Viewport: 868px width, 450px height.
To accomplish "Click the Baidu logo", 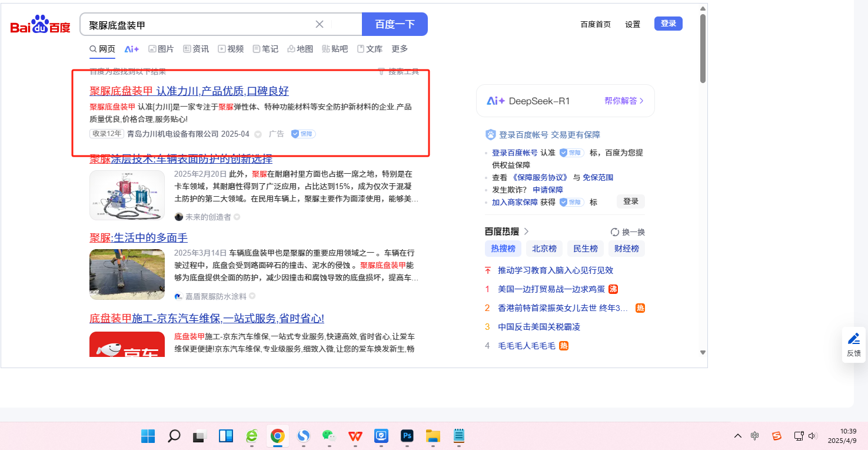I will 40,25.
